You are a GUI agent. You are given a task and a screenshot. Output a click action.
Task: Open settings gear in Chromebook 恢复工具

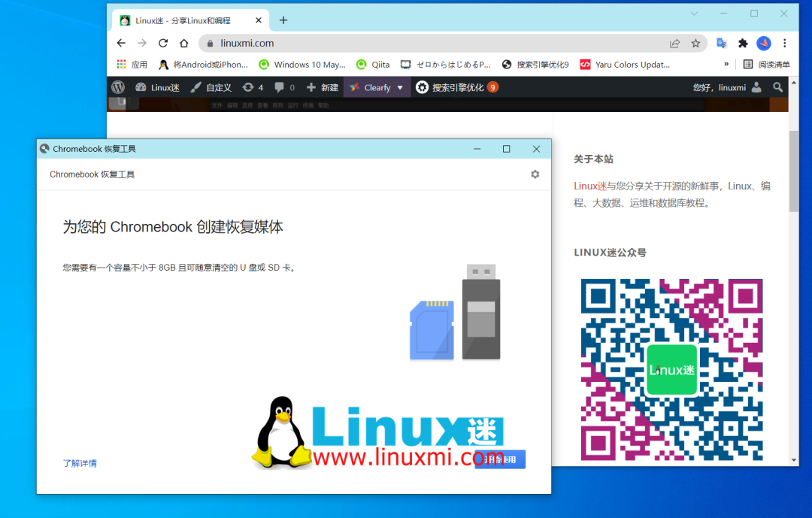click(535, 174)
